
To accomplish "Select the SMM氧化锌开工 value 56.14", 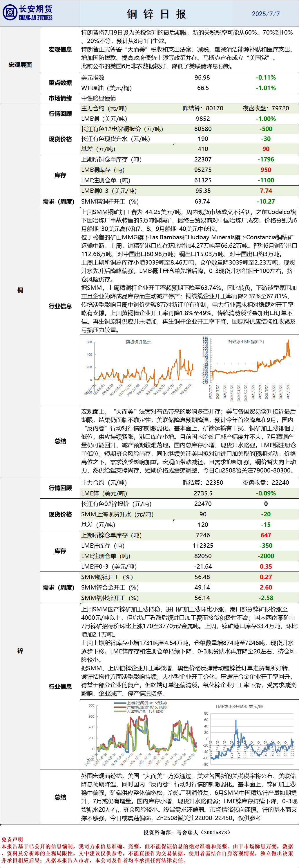I will coord(202,598).
